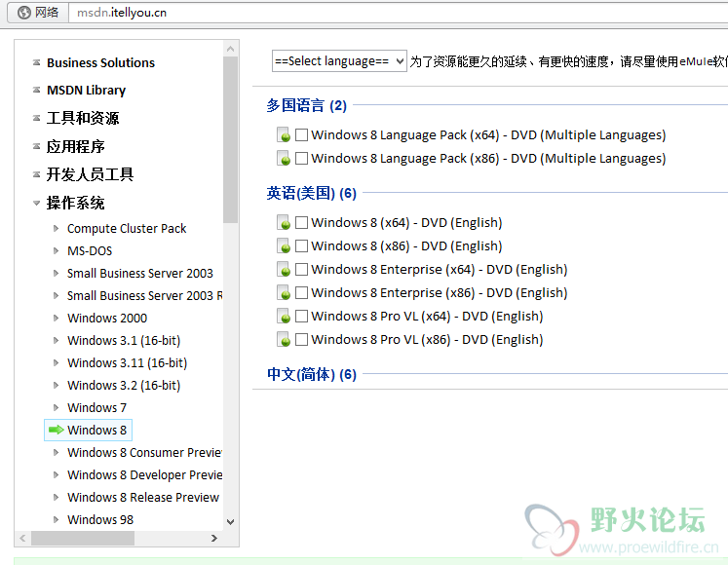Expand the Windows 2000 tree arrow

coord(57,318)
